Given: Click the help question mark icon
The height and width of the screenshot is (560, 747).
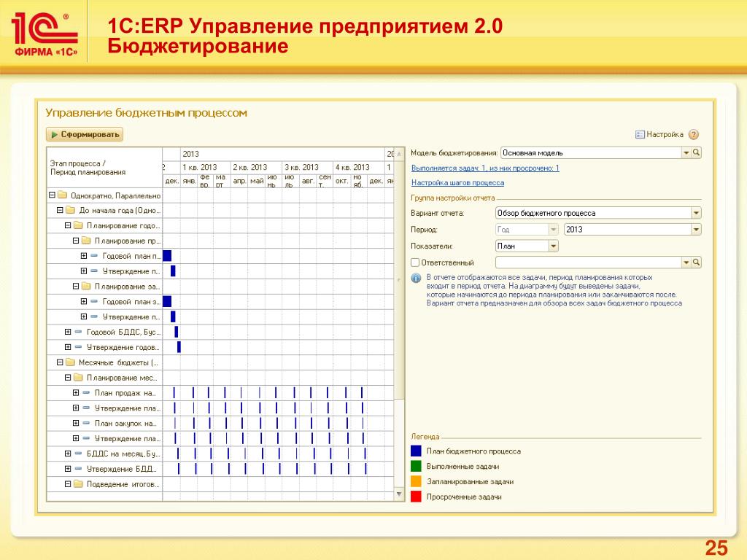Looking at the screenshot, I should (694, 135).
